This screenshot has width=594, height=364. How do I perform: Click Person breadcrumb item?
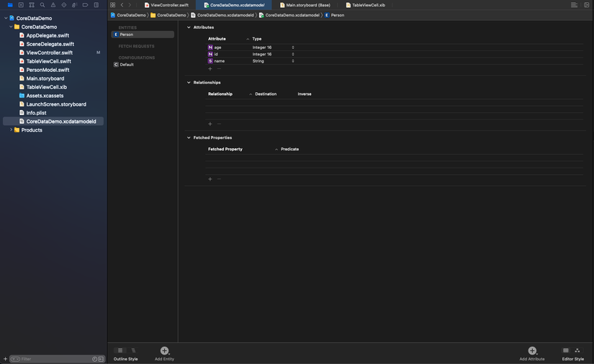[334, 15]
